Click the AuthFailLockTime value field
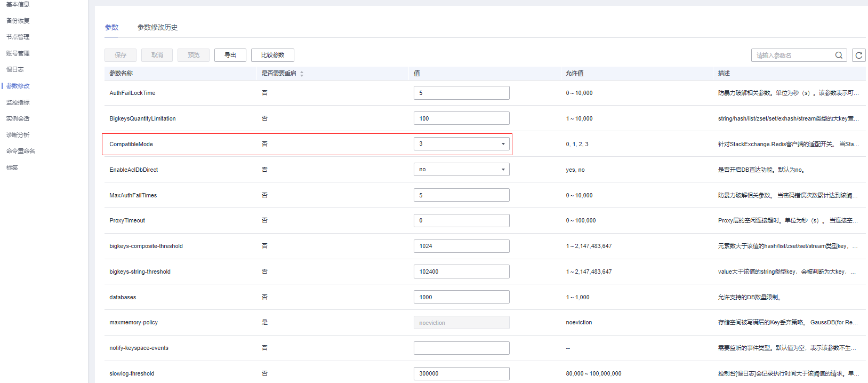868x383 pixels. [461, 93]
